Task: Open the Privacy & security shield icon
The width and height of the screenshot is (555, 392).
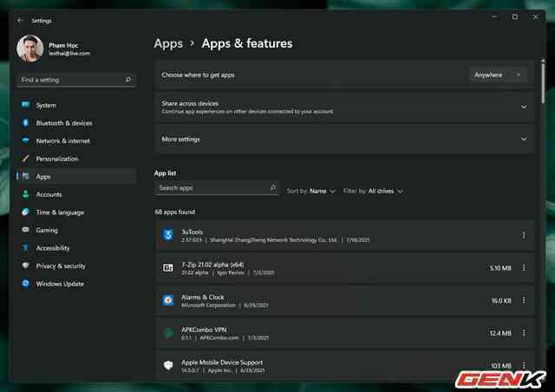Action: (25, 265)
